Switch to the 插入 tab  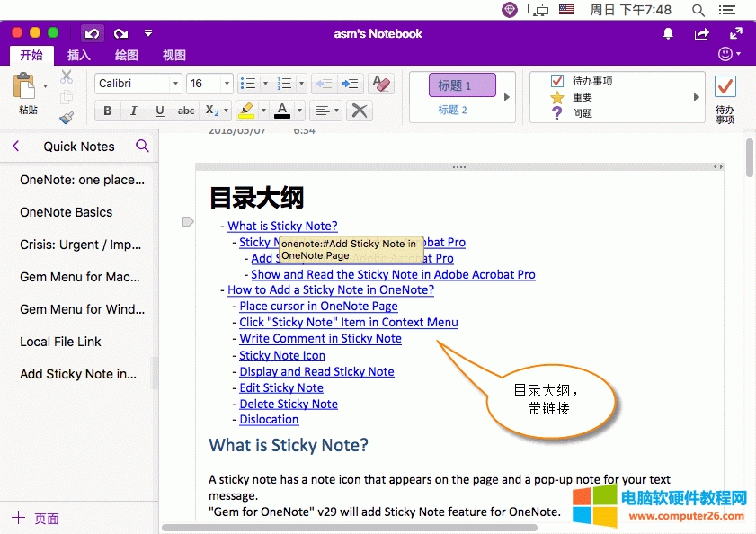pyautogui.click(x=79, y=56)
